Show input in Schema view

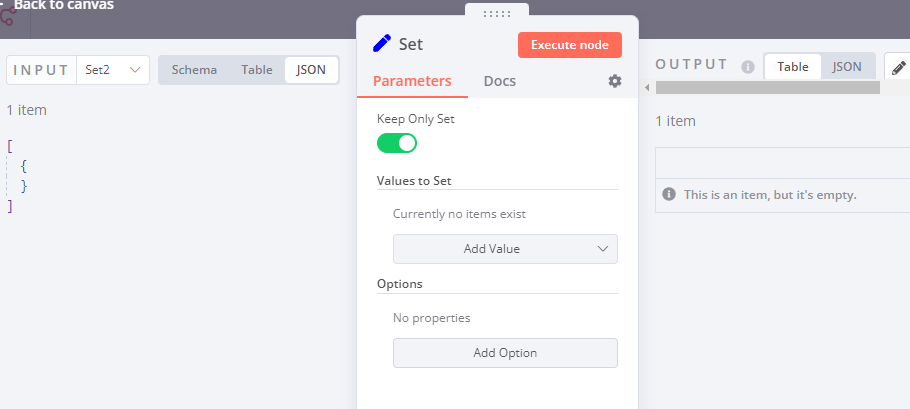(x=194, y=70)
